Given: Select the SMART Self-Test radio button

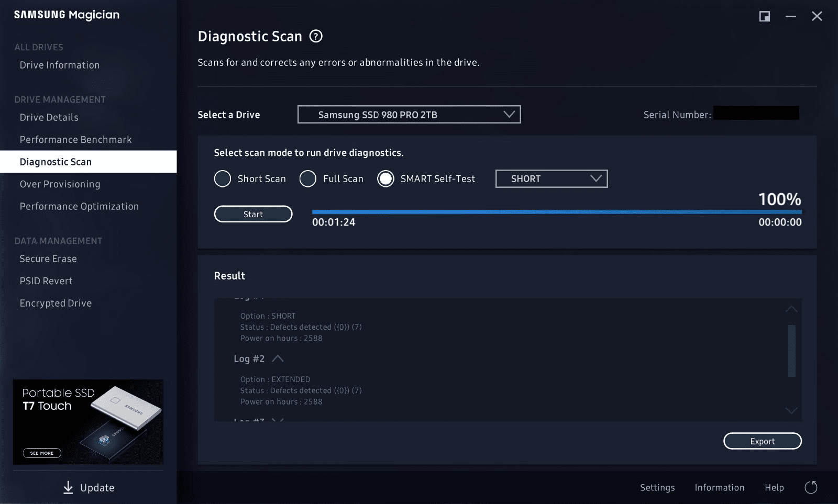Looking at the screenshot, I should [x=385, y=178].
